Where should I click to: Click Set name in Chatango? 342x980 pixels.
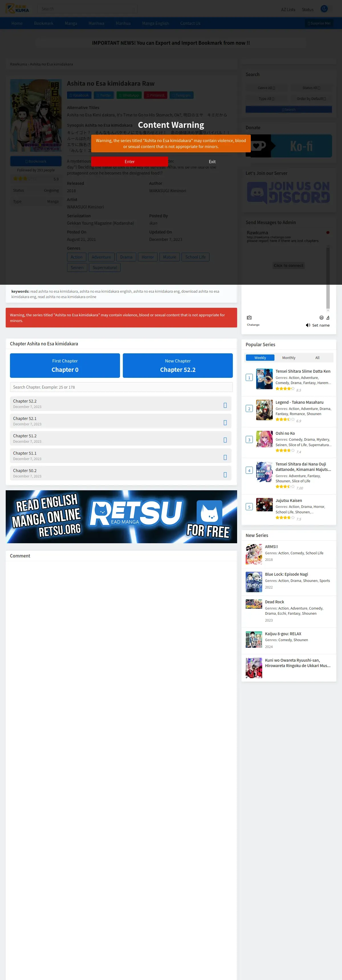point(321,325)
